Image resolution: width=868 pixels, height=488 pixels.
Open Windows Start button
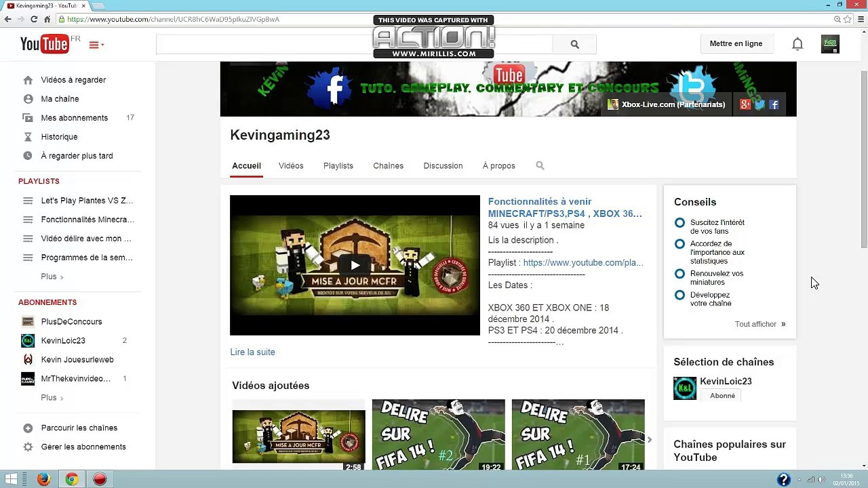tap(12, 479)
